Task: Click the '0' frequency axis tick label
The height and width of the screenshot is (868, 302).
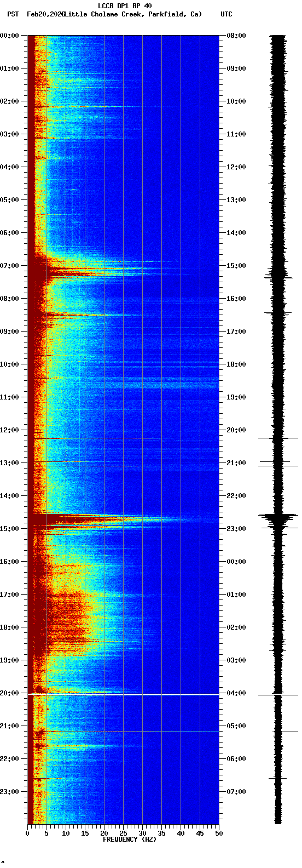Action: coord(27,833)
